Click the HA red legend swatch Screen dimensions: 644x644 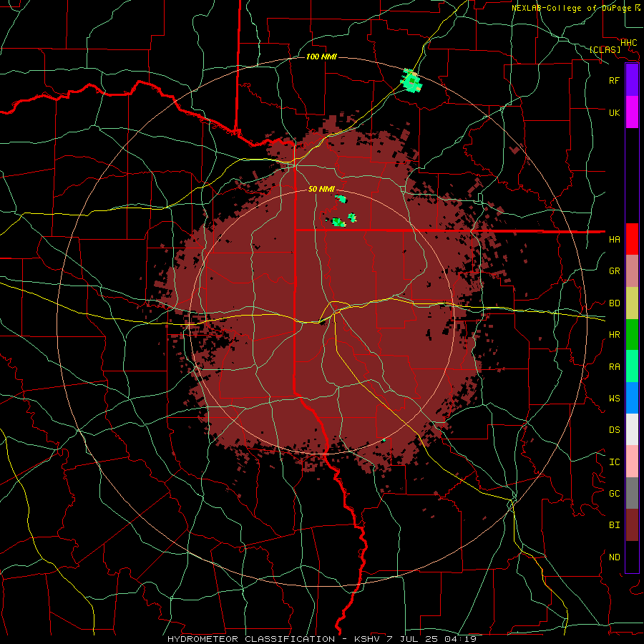pos(632,239)
